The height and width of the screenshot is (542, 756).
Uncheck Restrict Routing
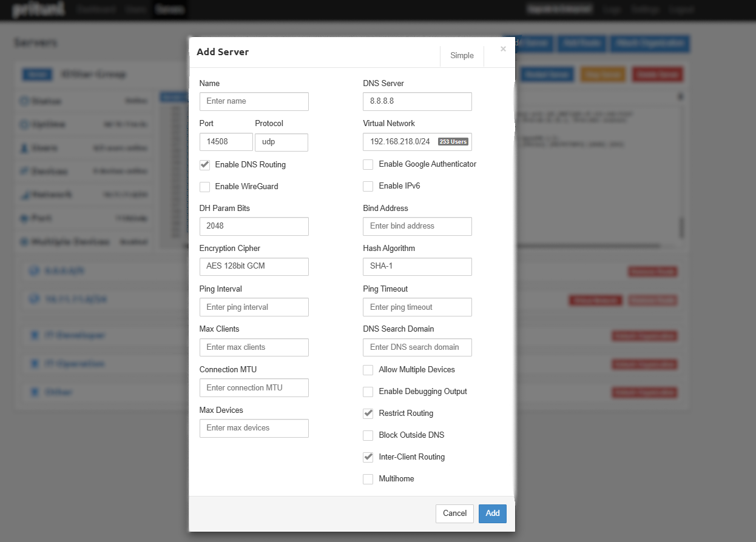(x=368, y=413)
